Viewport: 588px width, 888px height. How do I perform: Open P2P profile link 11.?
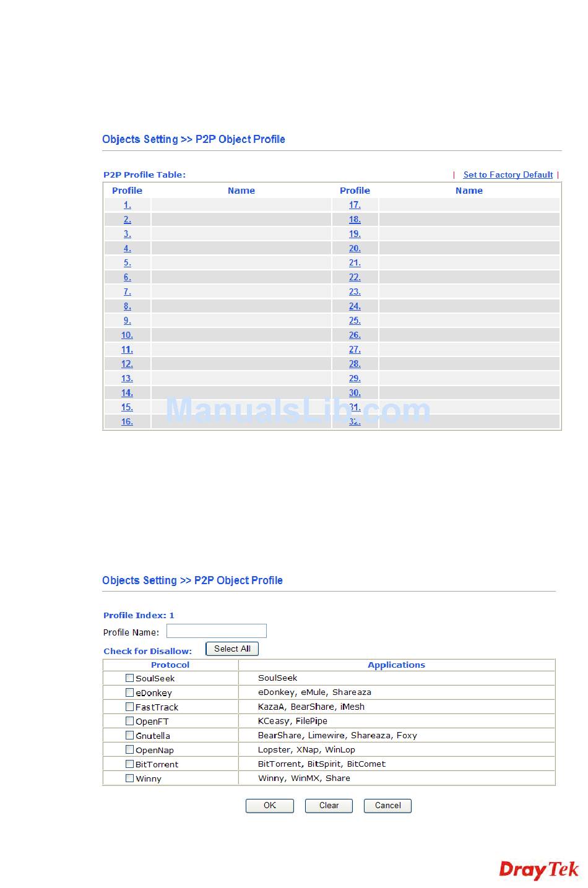tap(127, 350)
